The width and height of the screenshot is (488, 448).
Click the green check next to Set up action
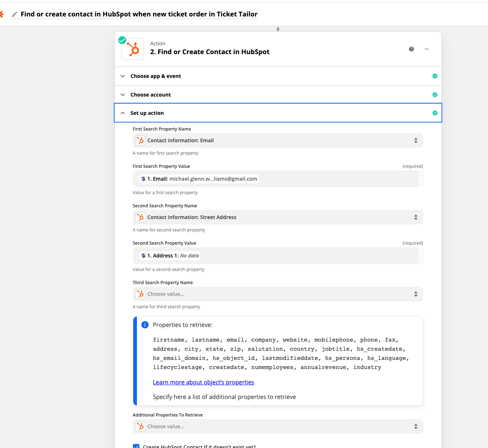(435, 113)
